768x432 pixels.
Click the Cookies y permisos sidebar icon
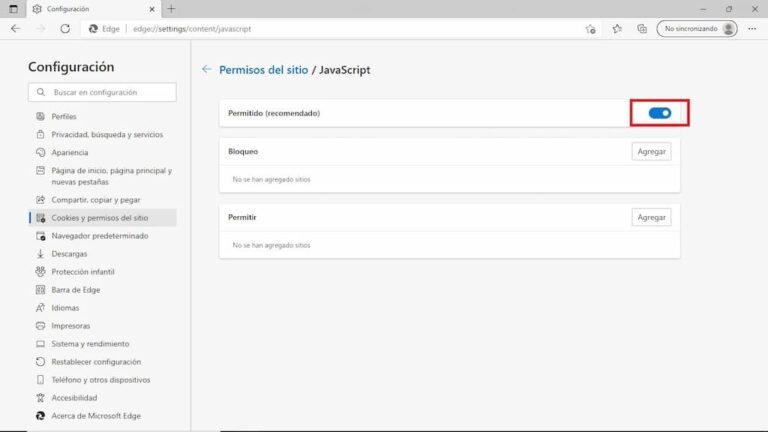tap(40, 217)
